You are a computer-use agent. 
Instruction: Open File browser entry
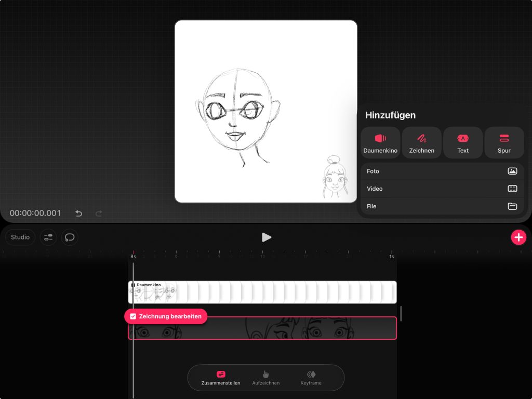(442, 206)
